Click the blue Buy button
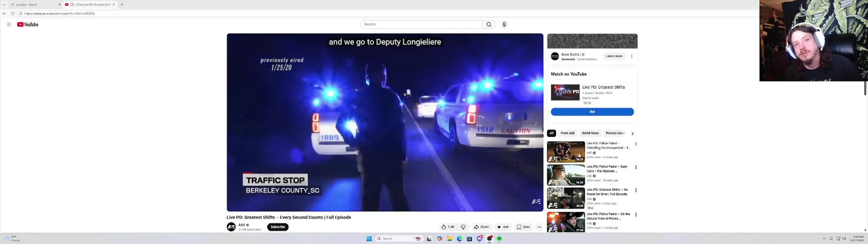This screenshot has height=244, width=868. coord(592,112)
